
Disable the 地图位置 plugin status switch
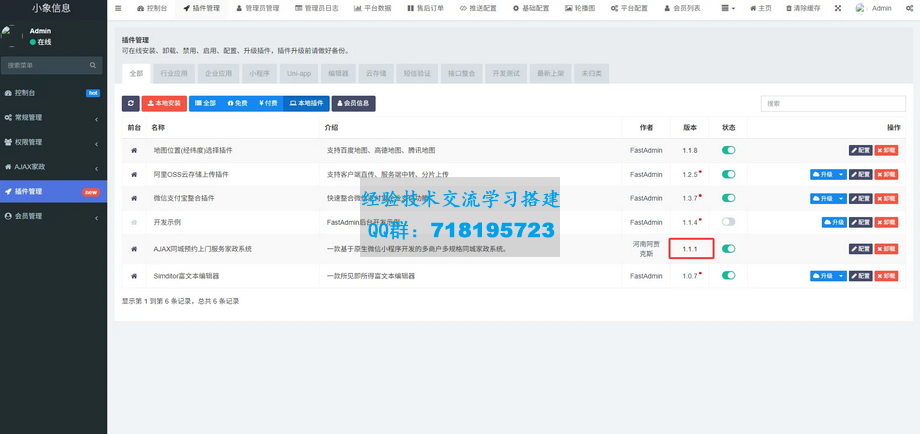point(728,150)
